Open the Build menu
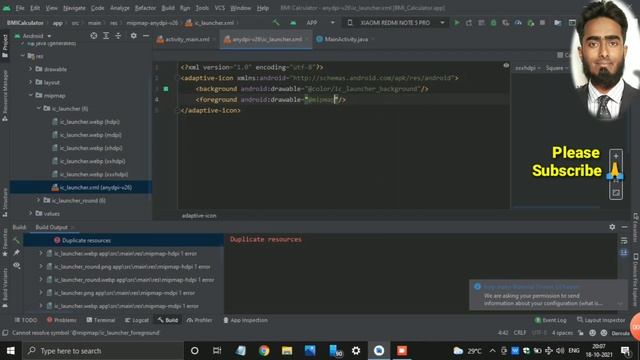The height and width of the screenshot is (360, 640). (168, 8)
